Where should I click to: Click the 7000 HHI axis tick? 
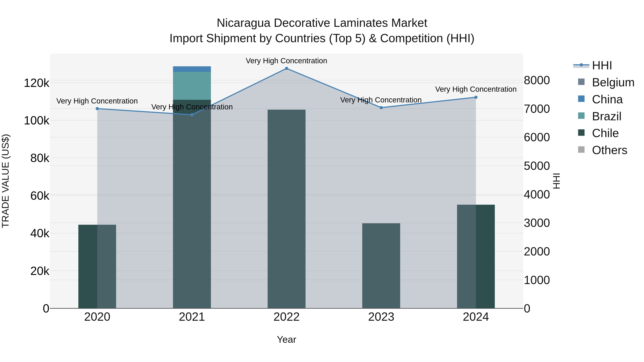[537, 109]
